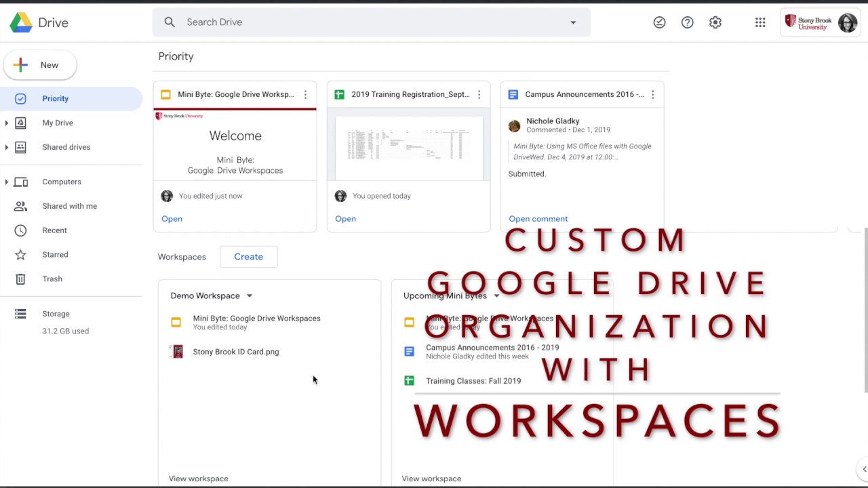
Task: Click Open under Mini Byte card
Action: [172, 219]
